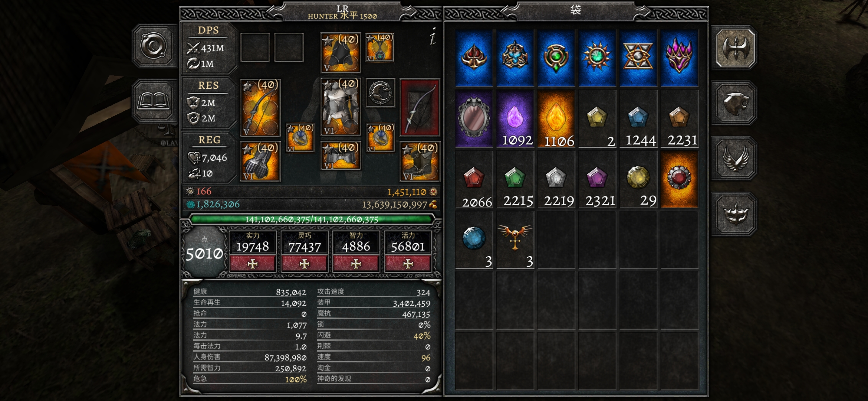This screenshot has width=868, height=401.
Task: Add a point to 活力 vitality
Action: [408, 264]
